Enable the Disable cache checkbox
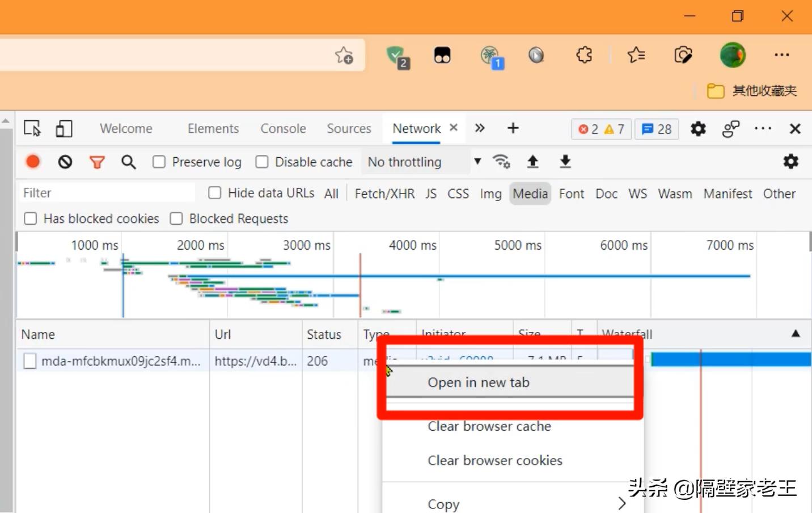This screenshot has width=812, height=513. point(261,162)
